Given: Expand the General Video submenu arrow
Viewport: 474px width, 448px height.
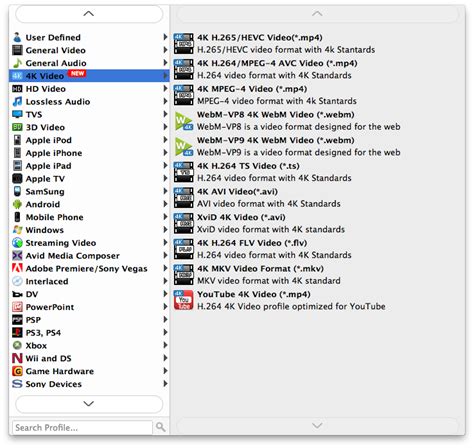Looking at the screenshot, I should [165, 50].
